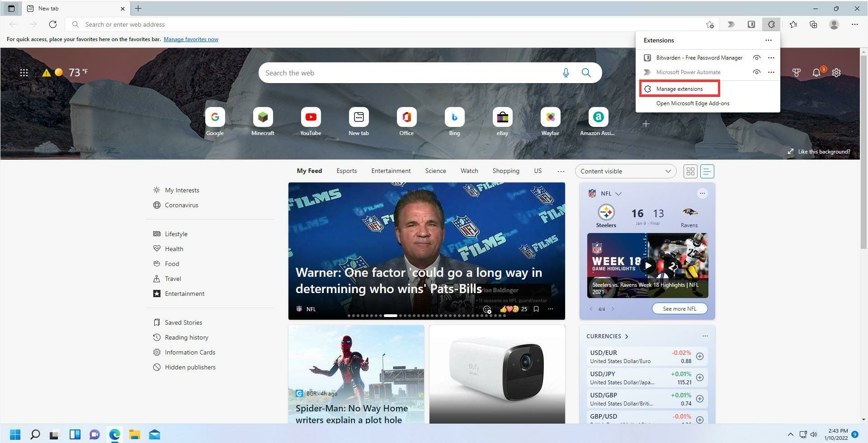
Task: Open page settings gear icon
Action: [836, 73]
